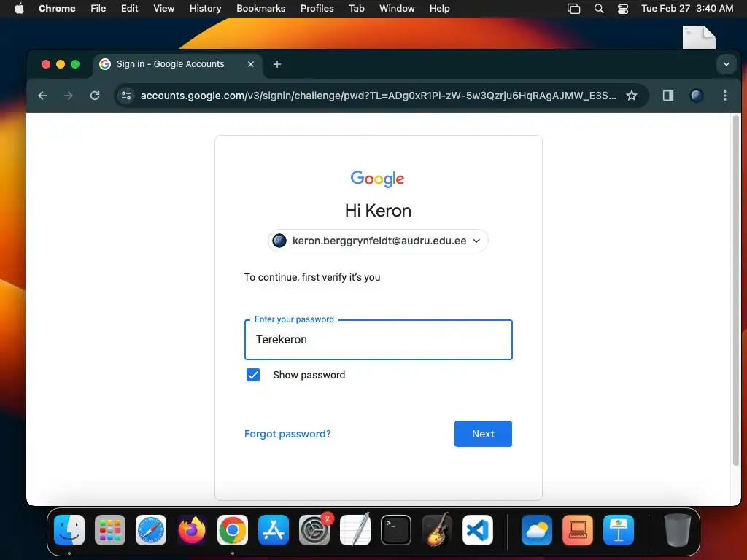Screen dimensions: 747x560
Task: Click the address bar URL
Action: click(x=378, y=96)
